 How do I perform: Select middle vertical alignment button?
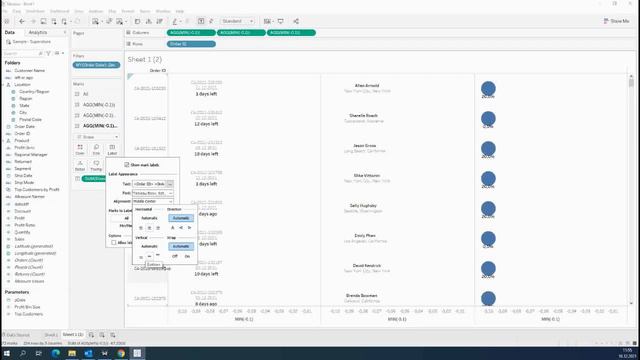[149, 256]
